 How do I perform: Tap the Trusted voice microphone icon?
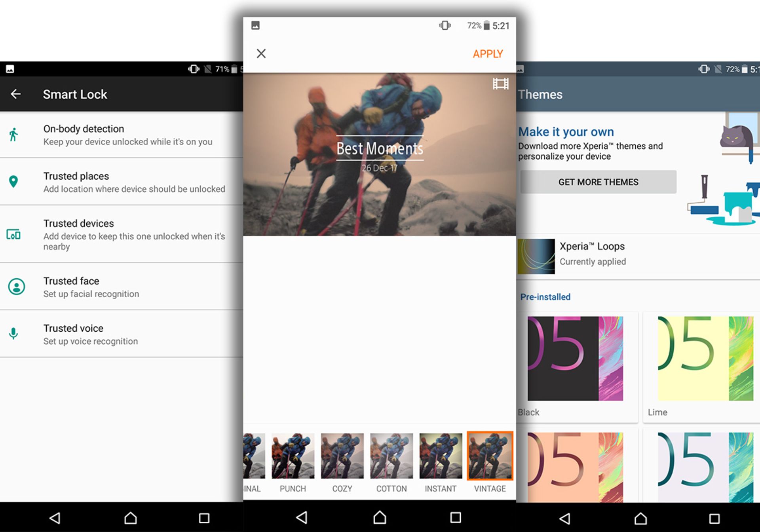(x=13, y=334)
